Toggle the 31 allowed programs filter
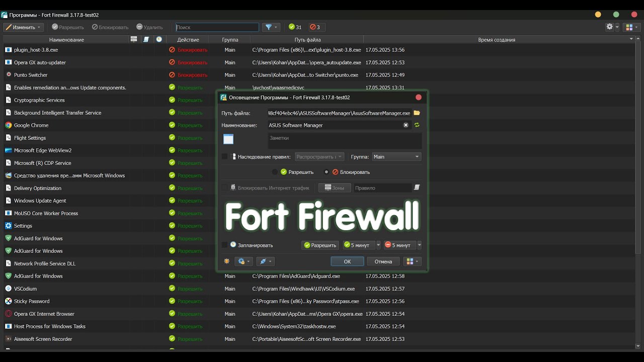 (295, 27)
